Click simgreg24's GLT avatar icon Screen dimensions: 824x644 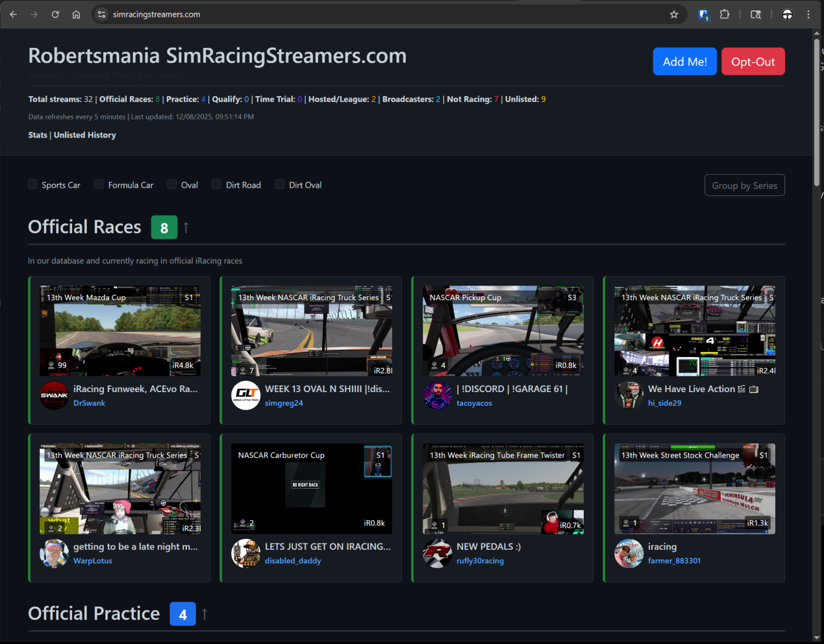(246, 395)
